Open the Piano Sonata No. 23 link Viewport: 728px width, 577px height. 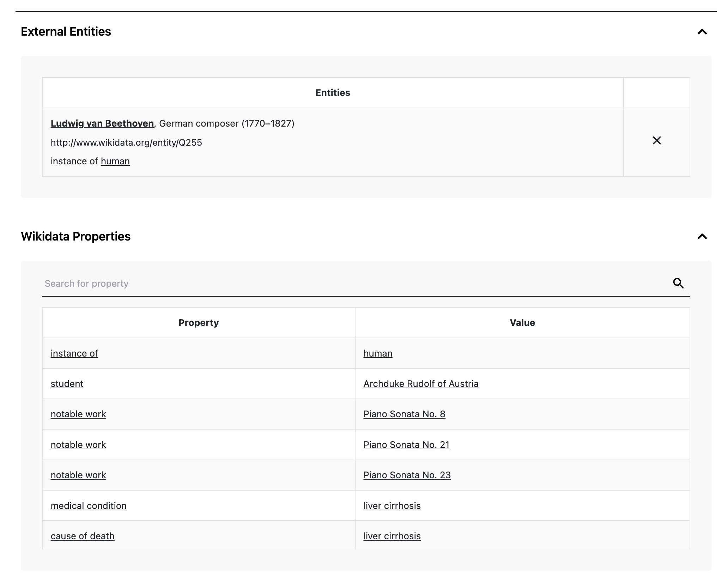(x=407, y=475)
